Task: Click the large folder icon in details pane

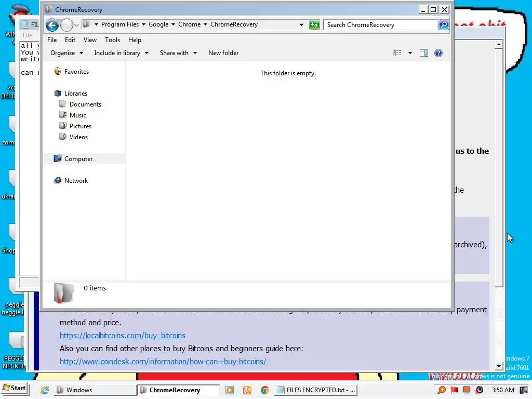Action: [x=64, y=292]
